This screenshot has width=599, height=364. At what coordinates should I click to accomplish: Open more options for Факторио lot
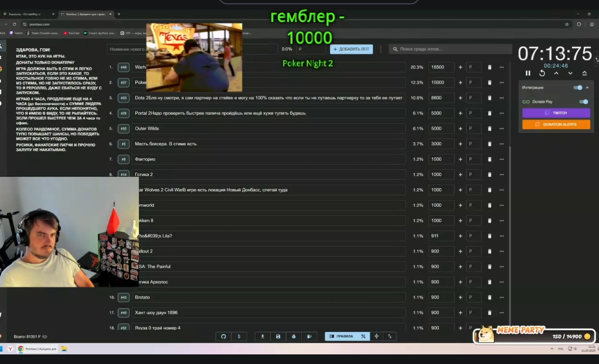tap(502, 159)
